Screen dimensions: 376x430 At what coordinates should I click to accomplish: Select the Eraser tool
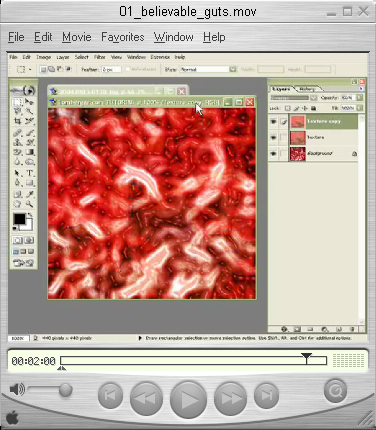point(18,152)
